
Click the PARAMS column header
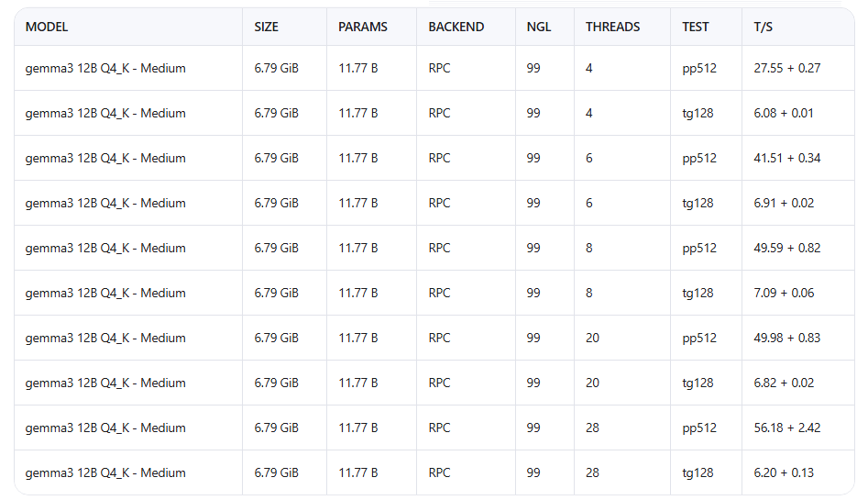point(363,27)
